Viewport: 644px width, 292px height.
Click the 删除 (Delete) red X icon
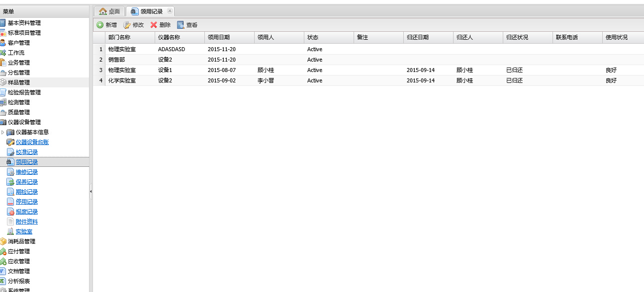[x=154, y=25]
